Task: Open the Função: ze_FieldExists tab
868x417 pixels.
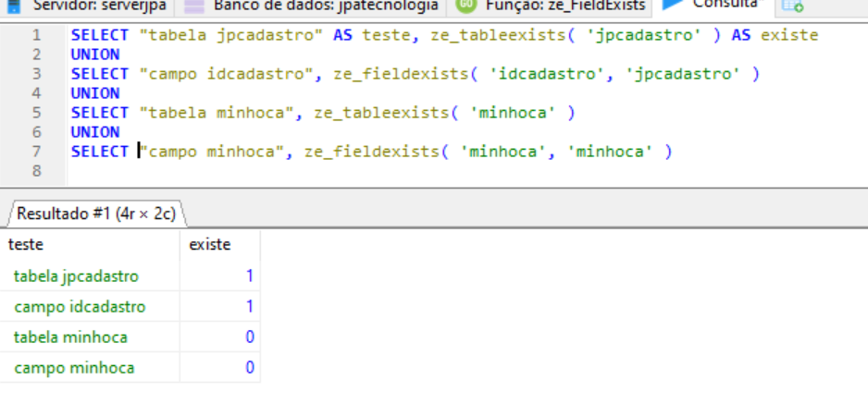Action: click(550, 6)
